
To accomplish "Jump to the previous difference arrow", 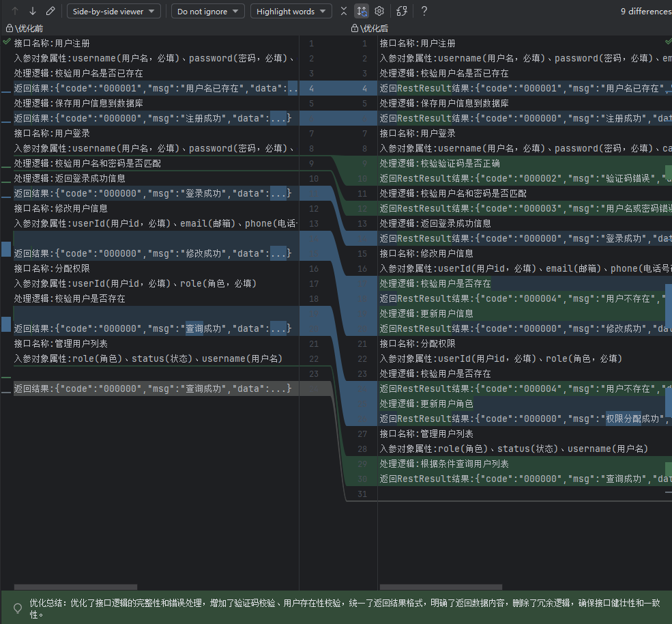I will pos(15,11).
